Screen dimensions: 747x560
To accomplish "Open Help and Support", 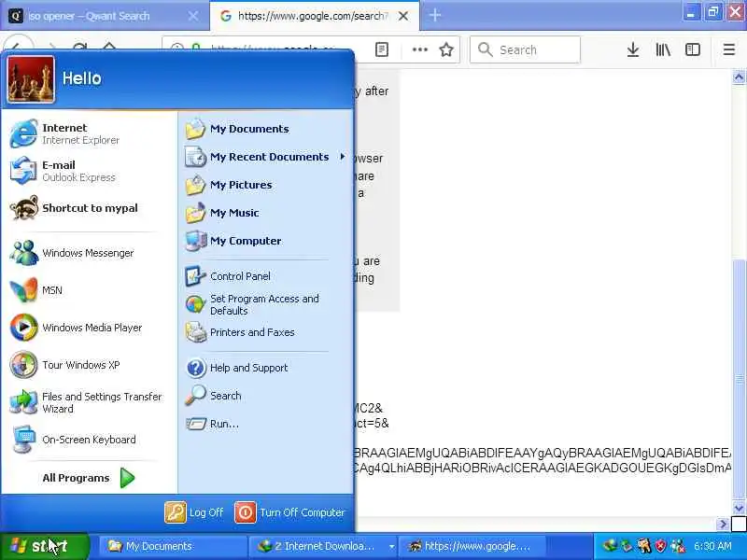I will point(237,368).
